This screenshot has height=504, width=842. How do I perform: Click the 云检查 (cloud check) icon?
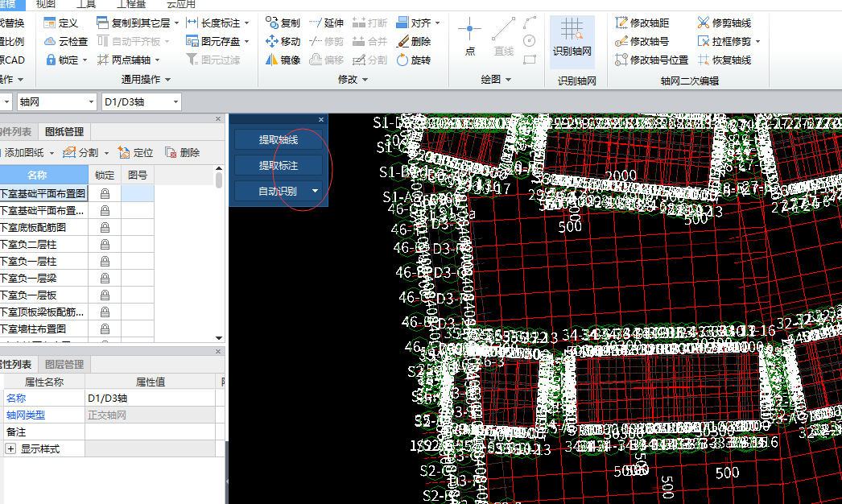(x=51, y=42)
